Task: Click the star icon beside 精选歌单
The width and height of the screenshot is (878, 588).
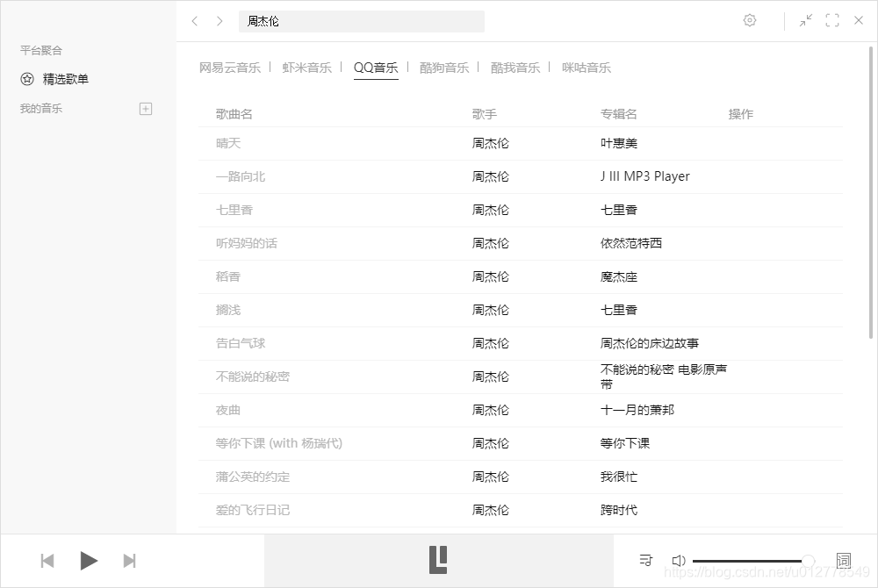Action: [x=27, y=79]
